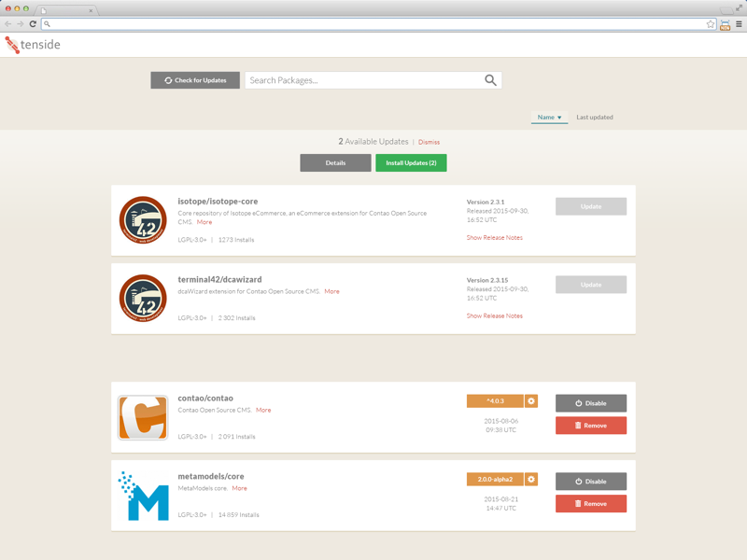
Task: Sort packages by Name
Action: pyautogui.click(x=549, y=118)
